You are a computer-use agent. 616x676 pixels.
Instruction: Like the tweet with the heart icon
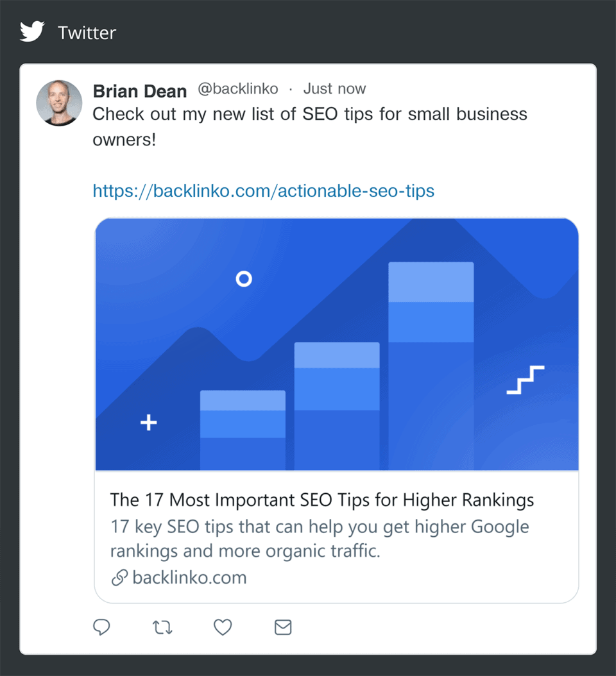click(222, 627)
